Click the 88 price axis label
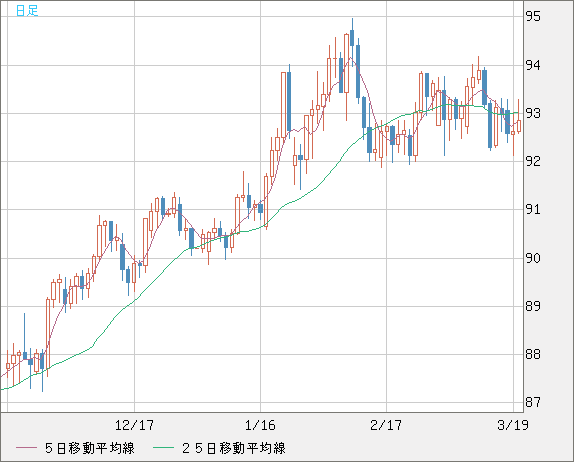574x462 pixels. [x=533, y=354]
